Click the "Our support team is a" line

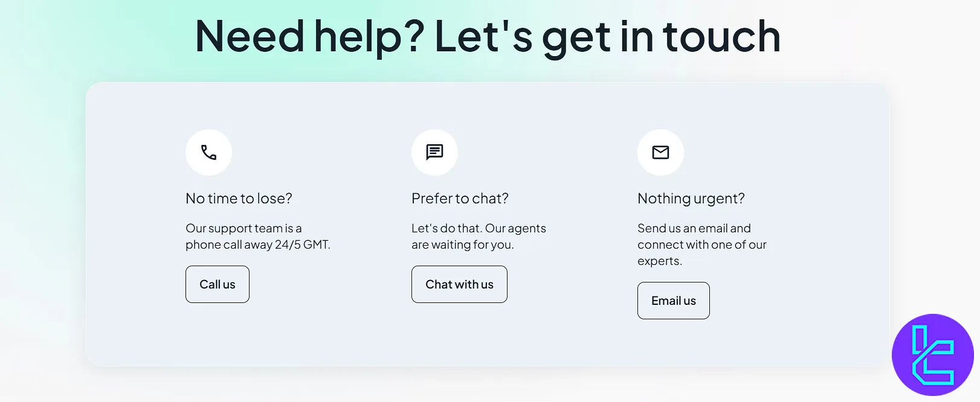243,228
